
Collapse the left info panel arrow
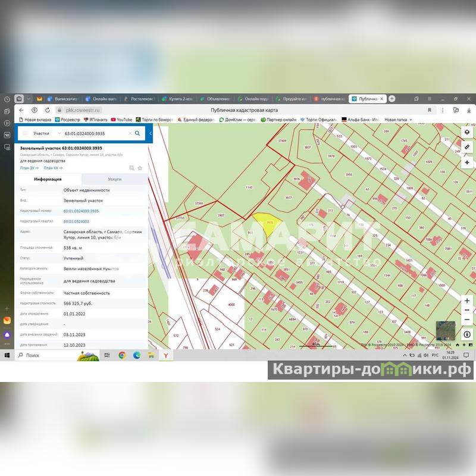(x=150, y=134)
